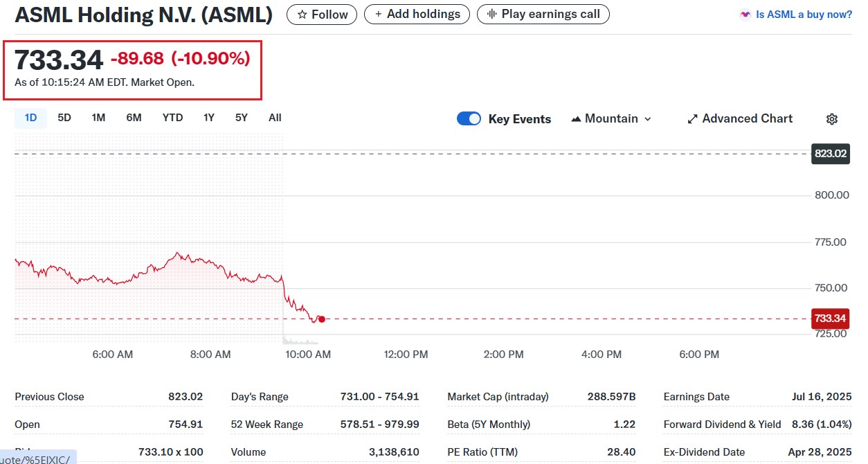Click the chart settings gear icon
Screen dimensions: 868x464
pyautogui.click(x=832, y=119)
